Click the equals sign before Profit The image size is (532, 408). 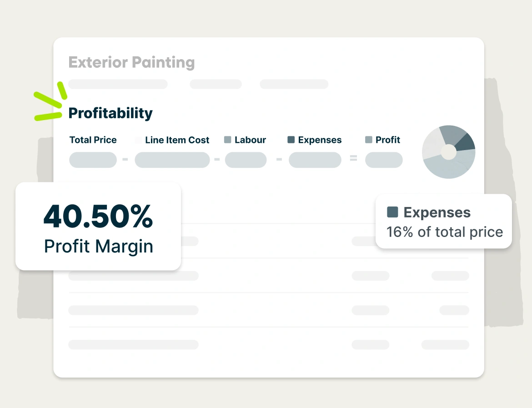354,158
